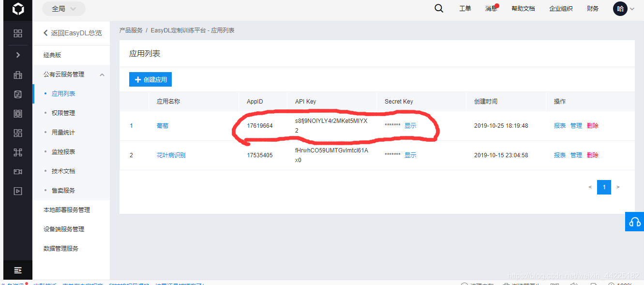This screenshot has width=644, height=285.
Task: Open 消息 notifications in the top bar
Action: click(x=491, y=9)
